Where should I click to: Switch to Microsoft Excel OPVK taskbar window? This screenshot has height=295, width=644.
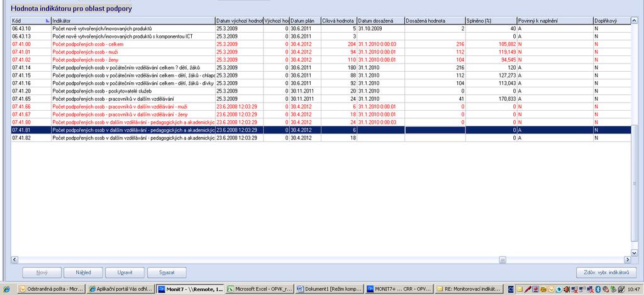[260, 289]
